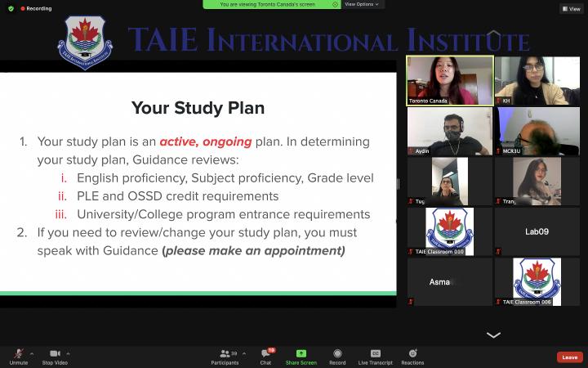The width and height of the screenshot is (588, 368).
Task: Select Toronto Canada video tile
Action: (x=450, y=80)
